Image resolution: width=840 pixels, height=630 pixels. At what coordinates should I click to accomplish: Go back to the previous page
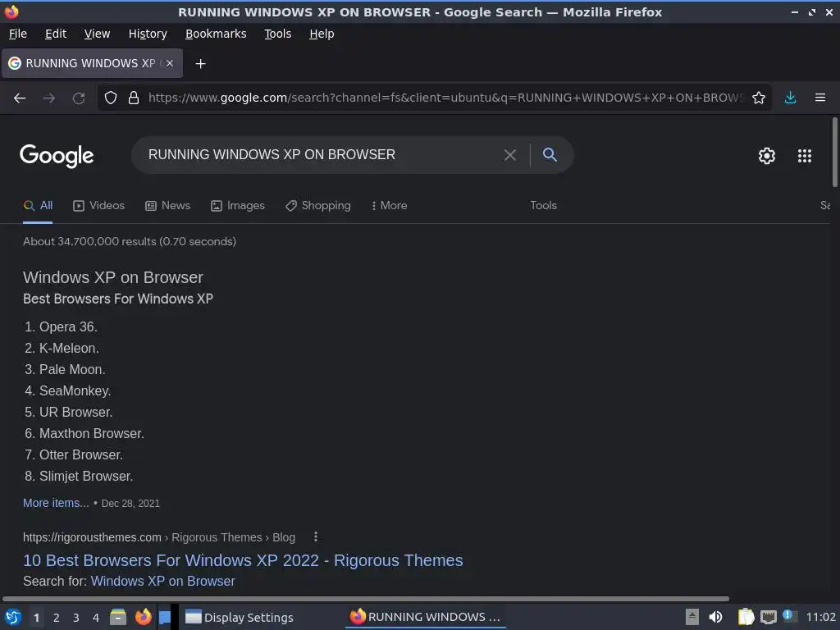point(20,98)
